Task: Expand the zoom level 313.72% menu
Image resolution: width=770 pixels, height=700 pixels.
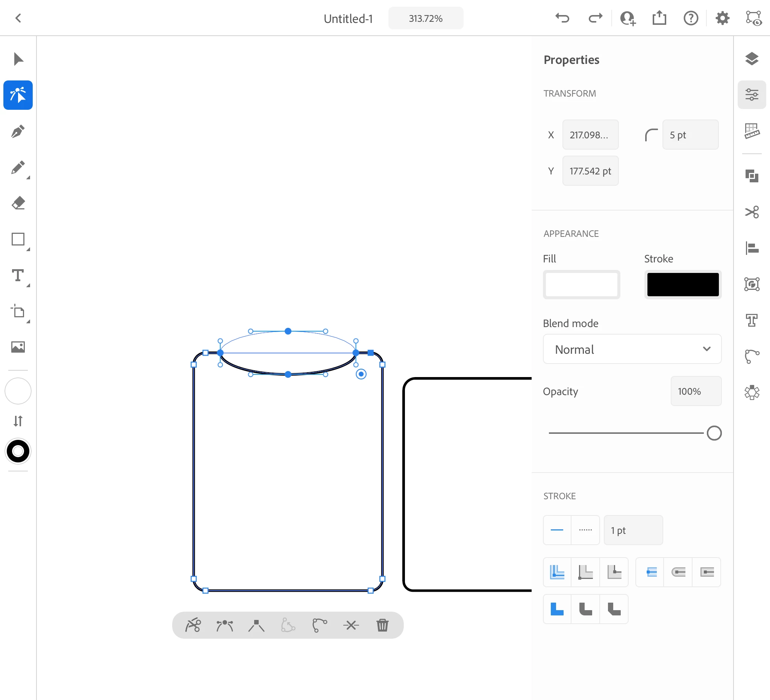Action: coord(426,18)
